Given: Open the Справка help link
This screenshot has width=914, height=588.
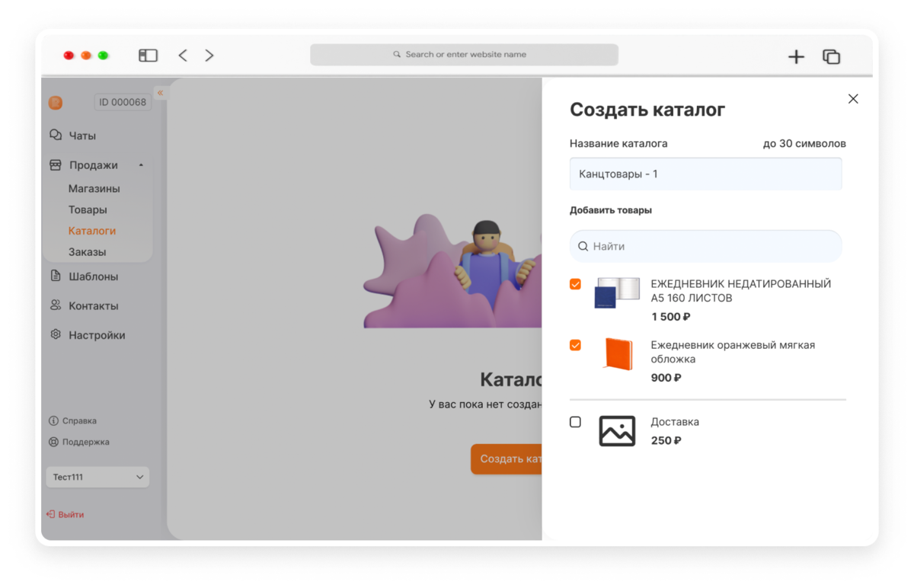Looking at the screenshot, I should click(72, 420).
